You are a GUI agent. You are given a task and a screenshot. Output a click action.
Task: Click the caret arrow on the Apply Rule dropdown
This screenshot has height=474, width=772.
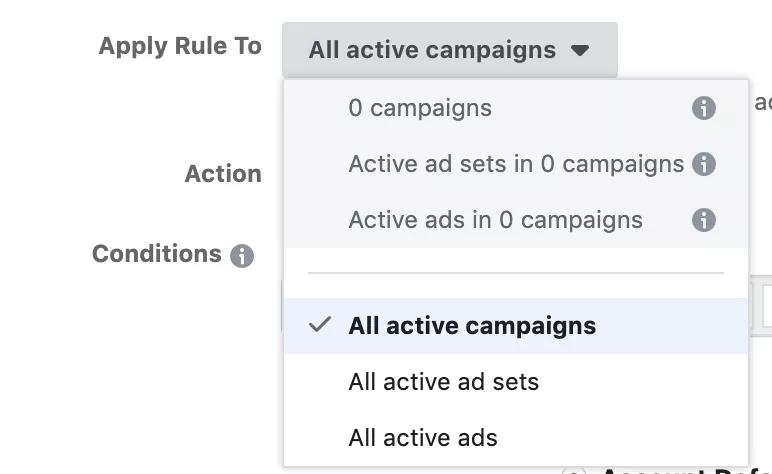(581, 50)
